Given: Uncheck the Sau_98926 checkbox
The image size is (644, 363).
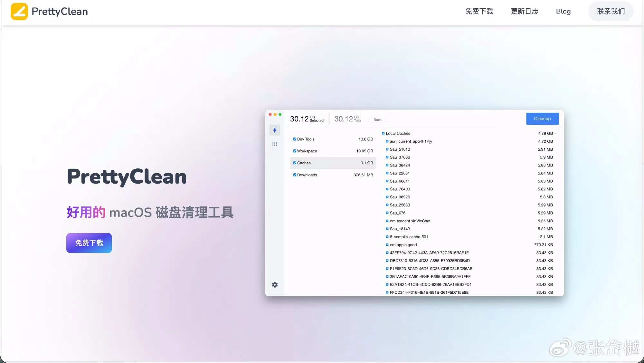Looking at the screenshot, I should point(387,197).
